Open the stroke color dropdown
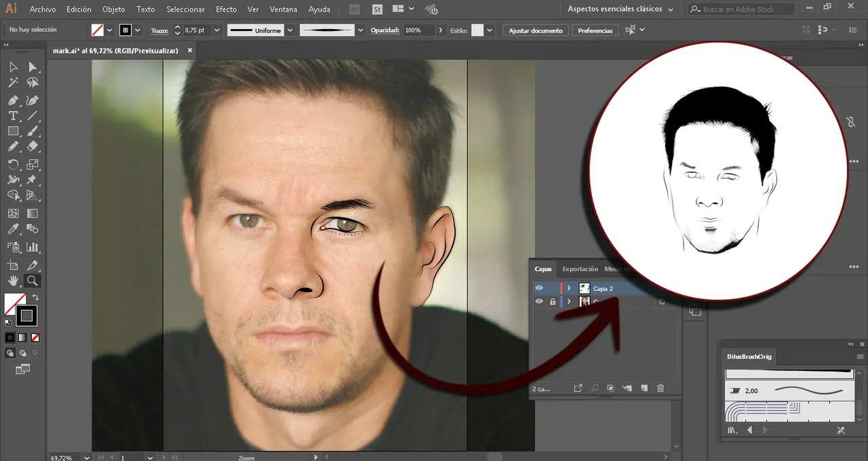The image size is (868, 461). (x=138, y=31)
